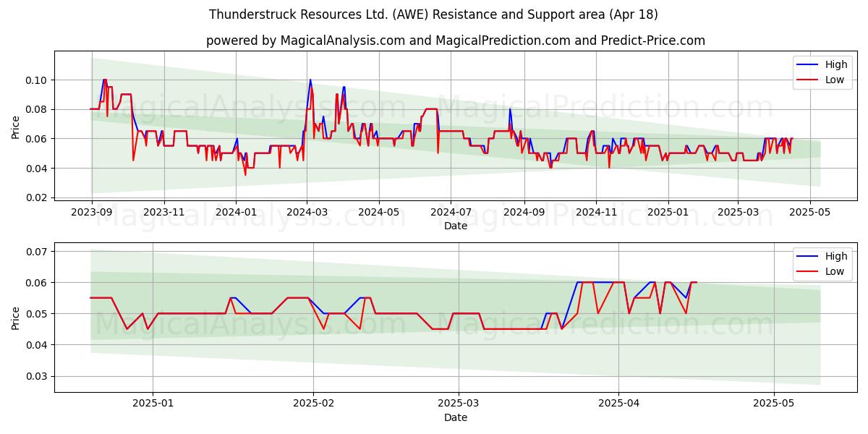The image size is (868, 434).
Task: Click the 'Low' legend entry in upper chart
Action: pyautogui.click(x=835, y=80)
